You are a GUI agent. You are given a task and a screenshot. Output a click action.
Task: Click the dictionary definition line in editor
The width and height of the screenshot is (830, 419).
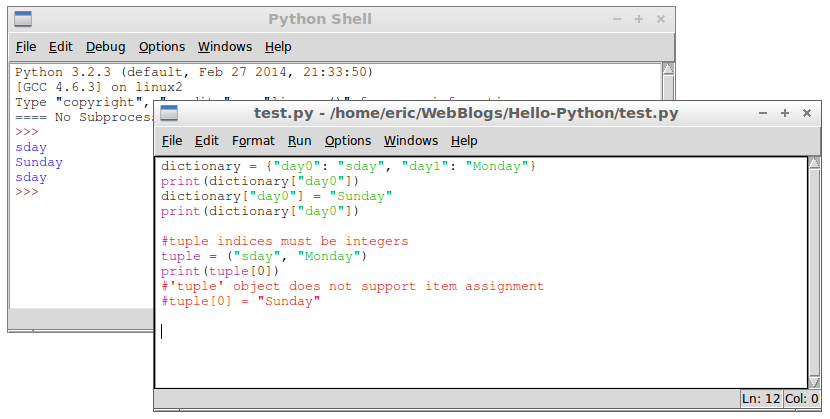click(348, 166)
